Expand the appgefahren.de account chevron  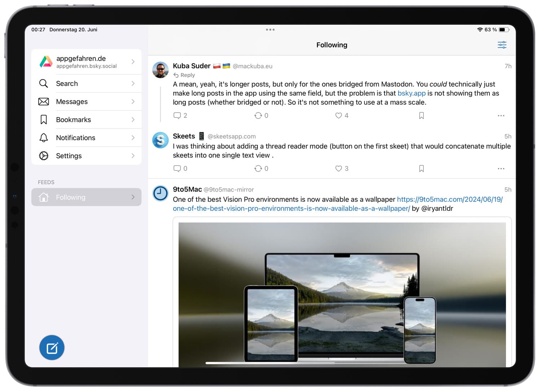point(133,62)
